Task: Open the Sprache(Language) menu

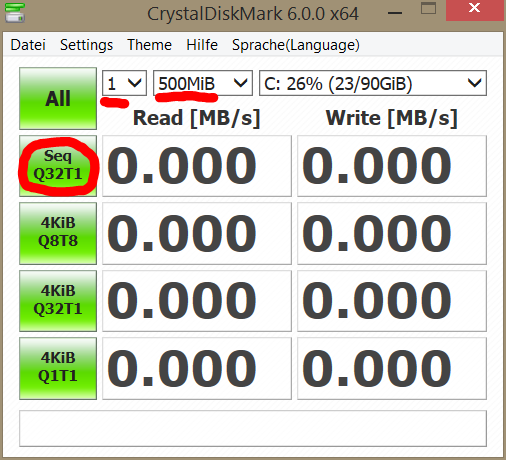Action: click(296, 45)
